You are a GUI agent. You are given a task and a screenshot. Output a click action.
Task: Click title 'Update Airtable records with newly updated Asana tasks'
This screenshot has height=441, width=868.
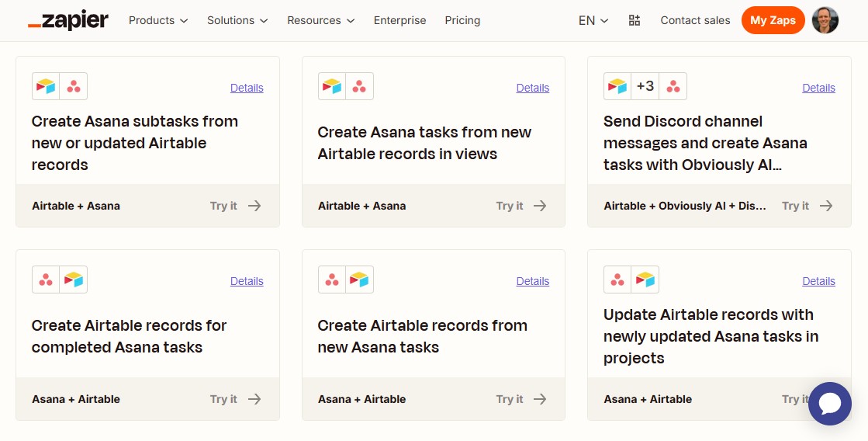point(711,336)
